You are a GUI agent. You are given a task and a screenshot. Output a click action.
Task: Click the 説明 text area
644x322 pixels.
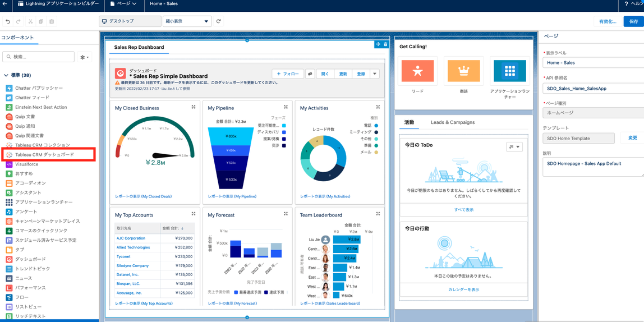pos(593,167)
